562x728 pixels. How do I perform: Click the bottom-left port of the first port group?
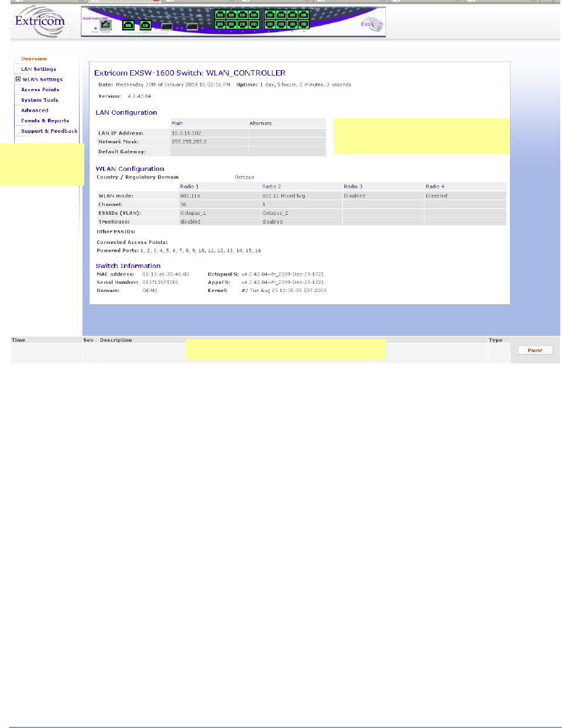pos(220,25)
